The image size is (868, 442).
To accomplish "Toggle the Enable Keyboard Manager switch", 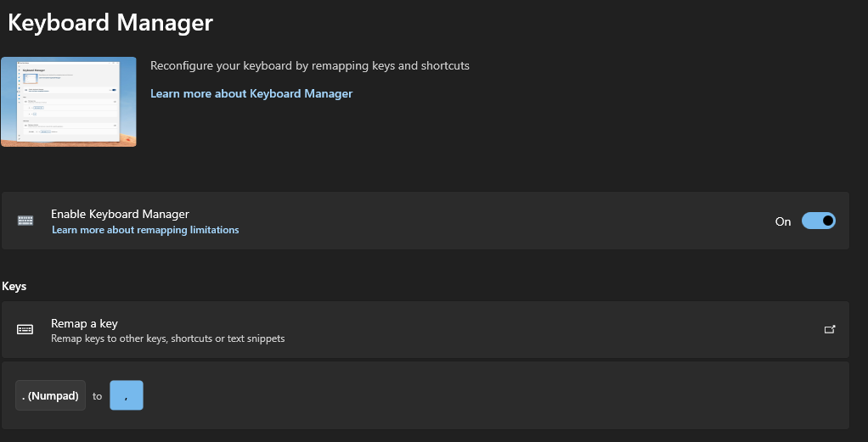I will coord(818,221).
